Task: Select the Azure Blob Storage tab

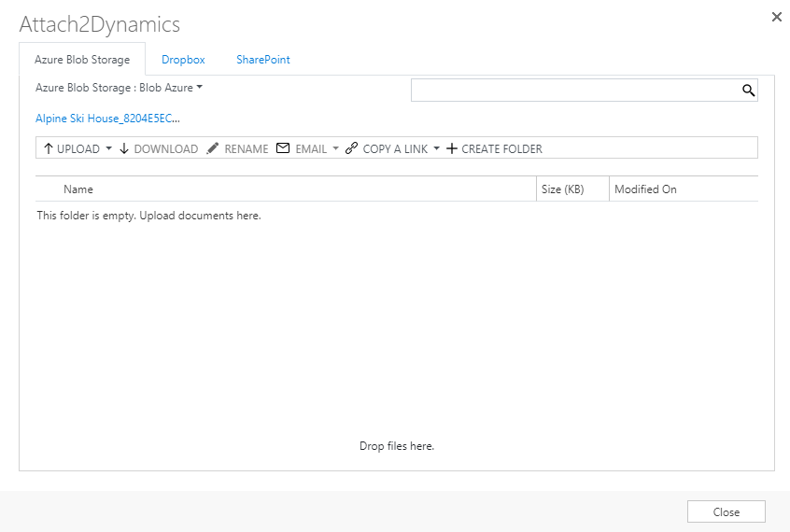Action: pyautogui.click(x=82, y=60)
